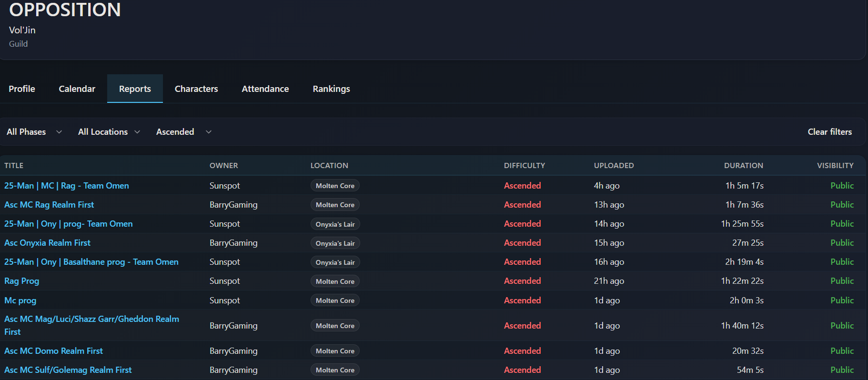Click owner Sunspot in the Mc prog row

coord(225,300)
